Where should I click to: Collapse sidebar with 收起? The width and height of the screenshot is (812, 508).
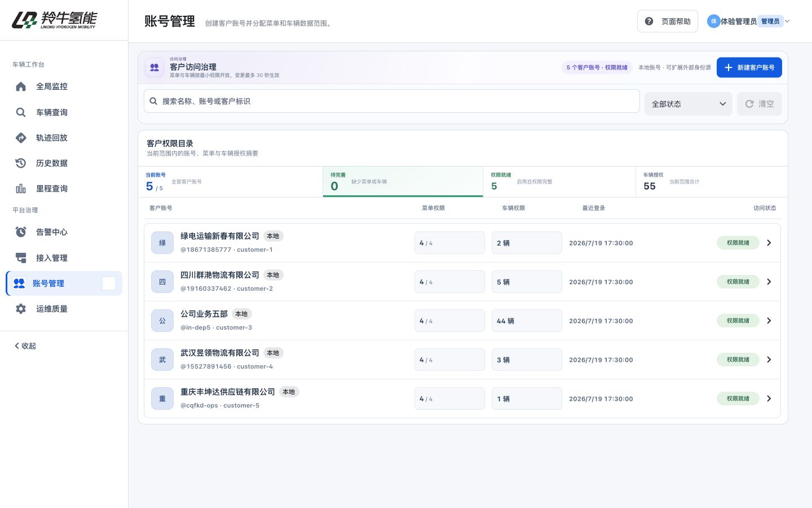[x=25, y=346]
